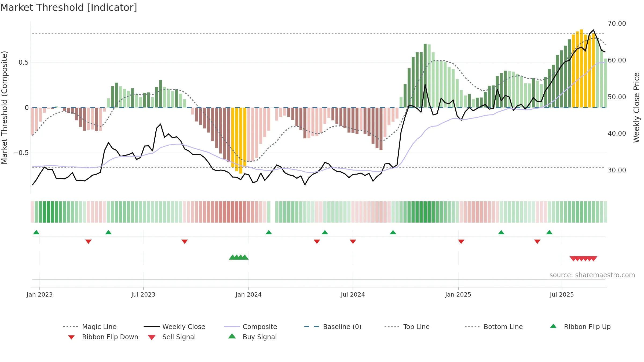This screenshot has height=362, width=644.
Task: Click the 50.00 price axis label
Action: point(617,97)
